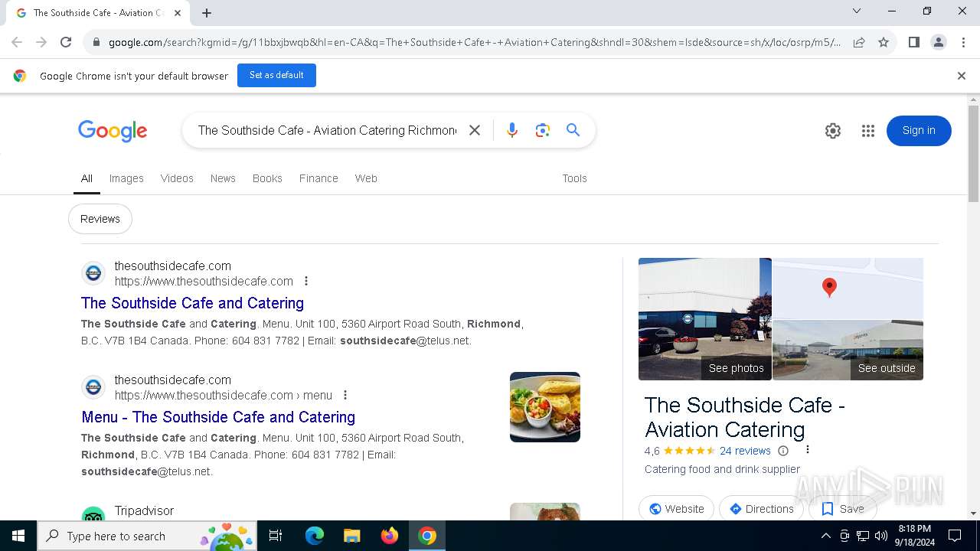Switch to the News search tab
The height and width of the screenshot is (551, 980).
coord(223,178)
